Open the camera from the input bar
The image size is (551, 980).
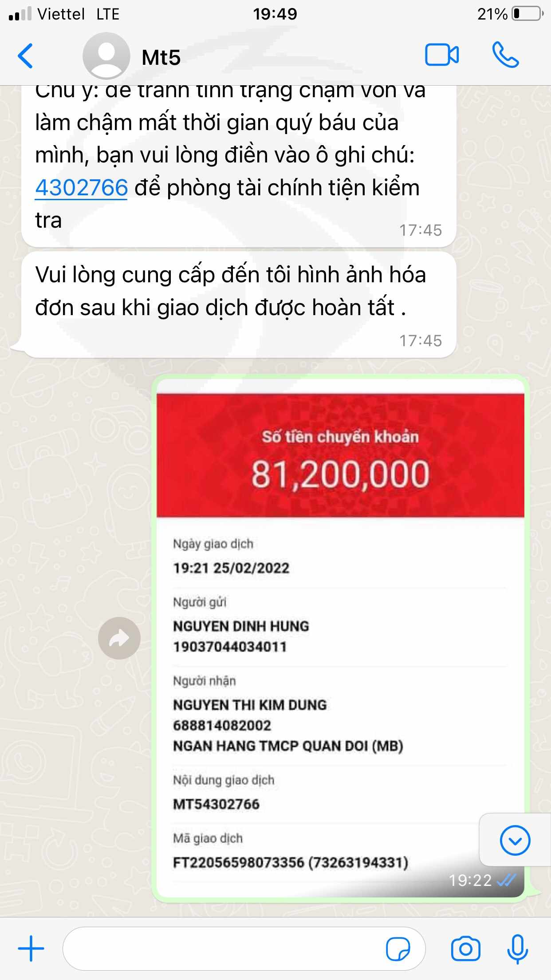tap(465, 949)
